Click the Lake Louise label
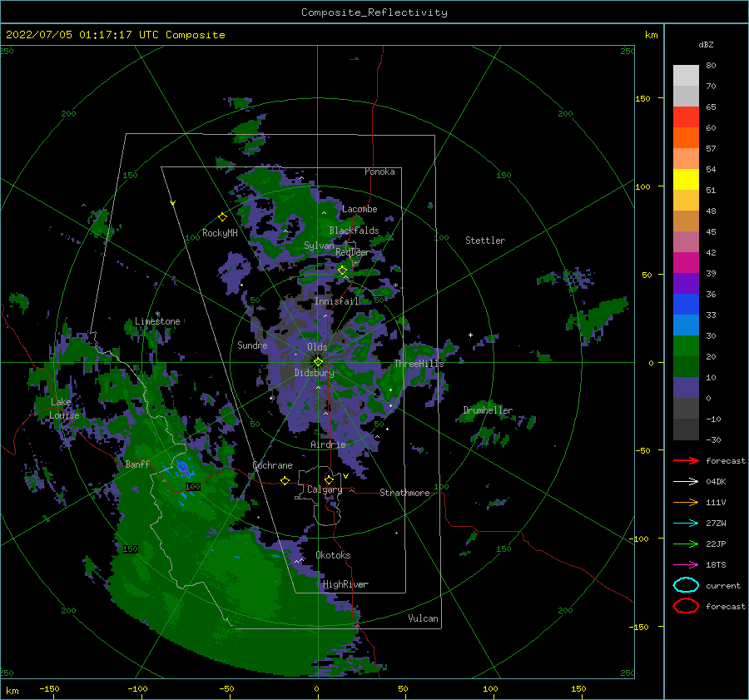749x700 pixels. (64, 409)
